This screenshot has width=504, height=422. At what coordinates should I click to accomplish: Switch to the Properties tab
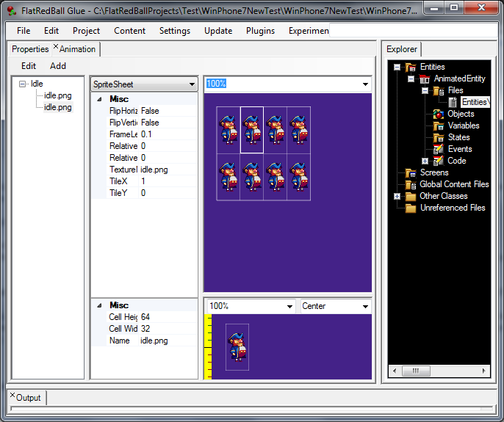coord(30,49)
